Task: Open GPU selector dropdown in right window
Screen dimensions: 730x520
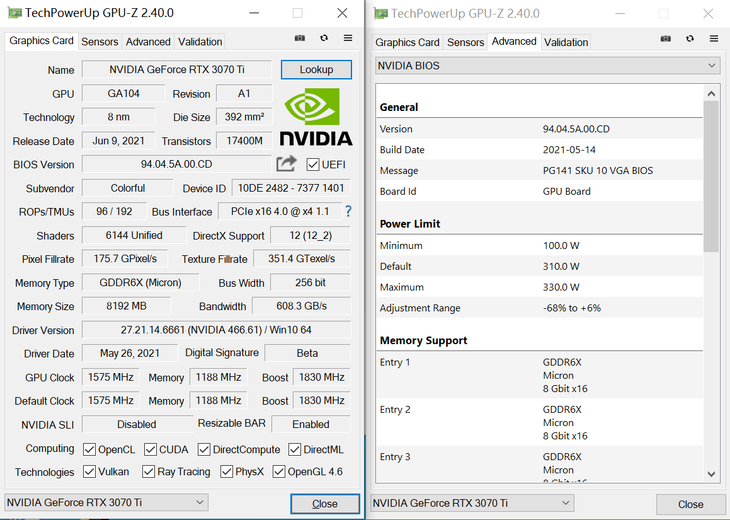Action: [472, 503]
